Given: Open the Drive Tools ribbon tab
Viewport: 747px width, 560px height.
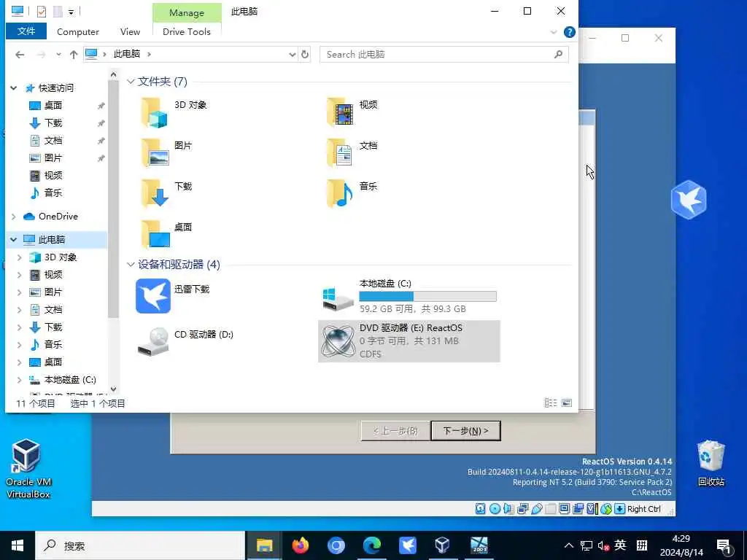Looking at the screenshot, I should (187, 32).
